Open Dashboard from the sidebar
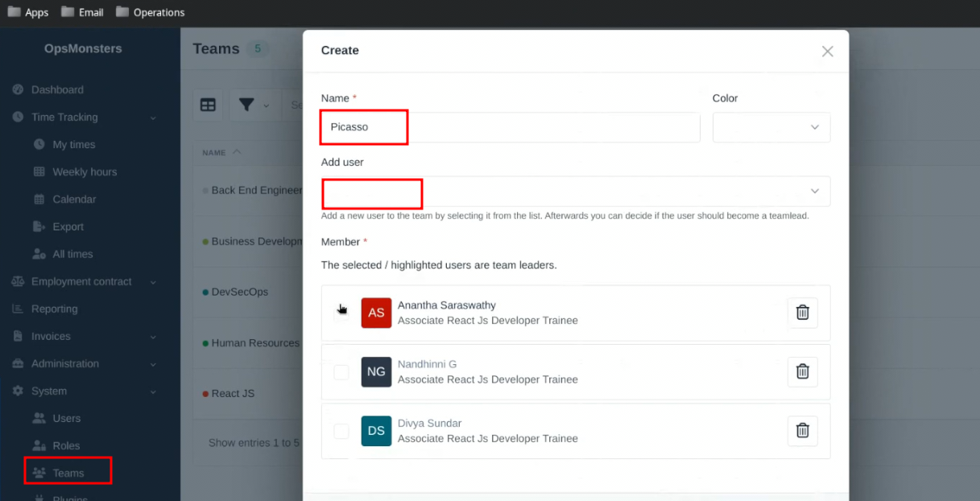 pyautogui.click(x=57, y=90)
